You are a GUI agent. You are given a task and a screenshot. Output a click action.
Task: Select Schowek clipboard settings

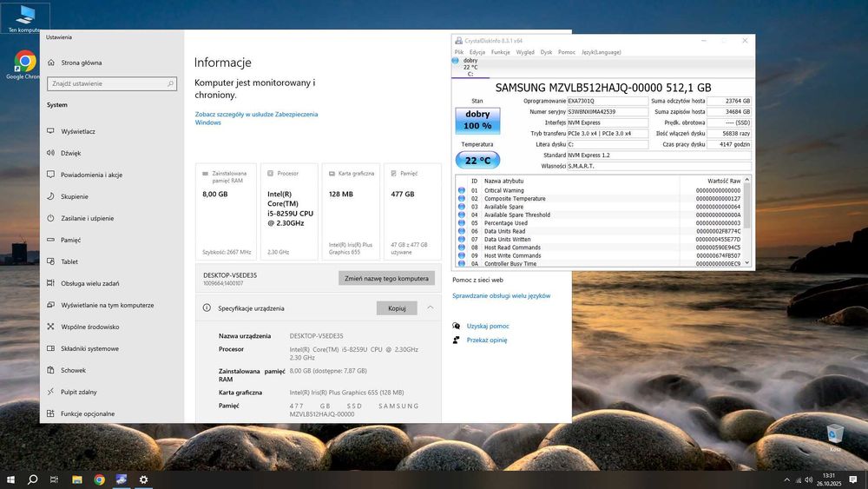point(67,370)
